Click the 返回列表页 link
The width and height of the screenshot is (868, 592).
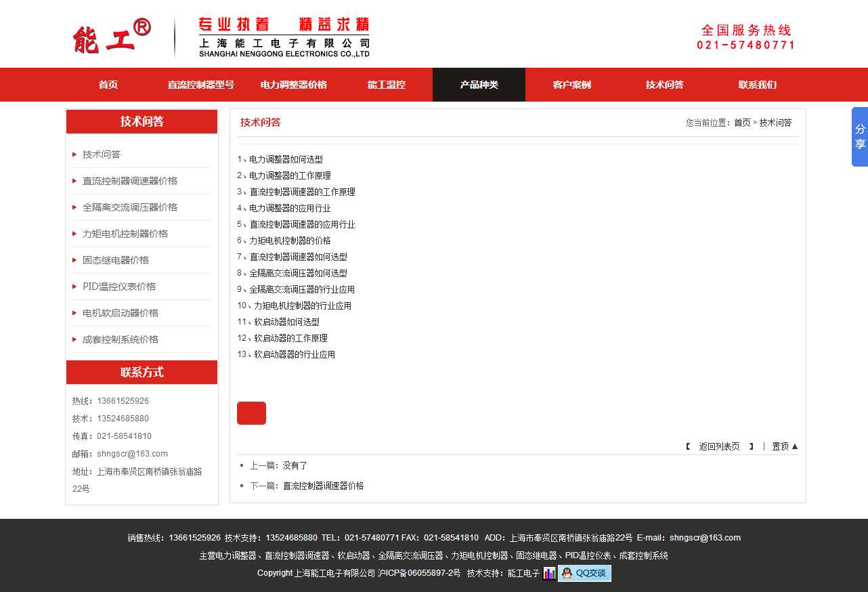pos(719,446)
